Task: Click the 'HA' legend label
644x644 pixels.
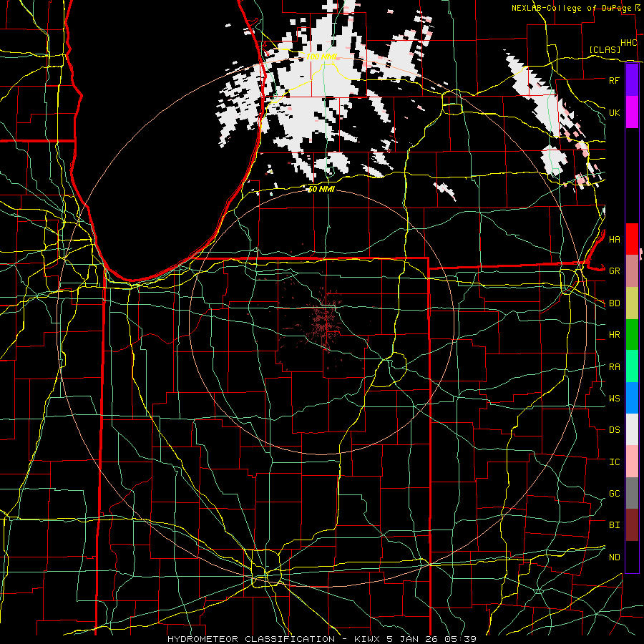Action: 614,239
